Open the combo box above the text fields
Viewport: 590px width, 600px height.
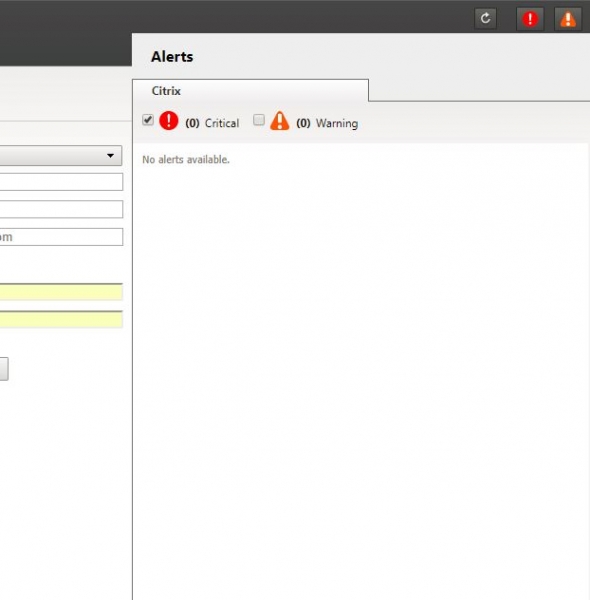pyautogui.click(x=61, y=155)
